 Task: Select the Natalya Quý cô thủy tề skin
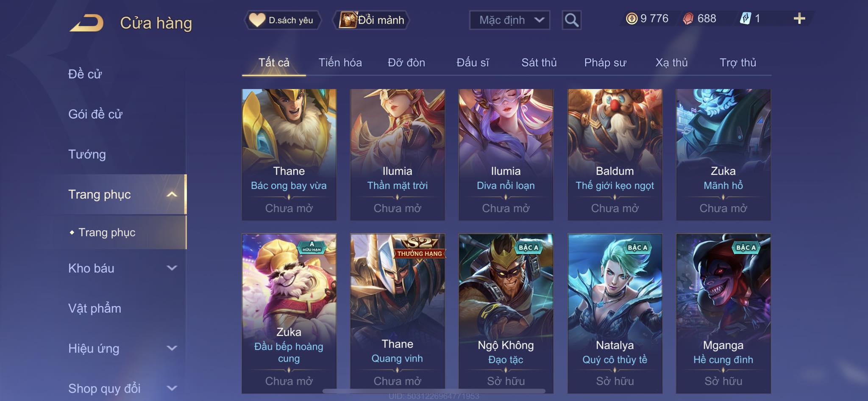point(615,313)
